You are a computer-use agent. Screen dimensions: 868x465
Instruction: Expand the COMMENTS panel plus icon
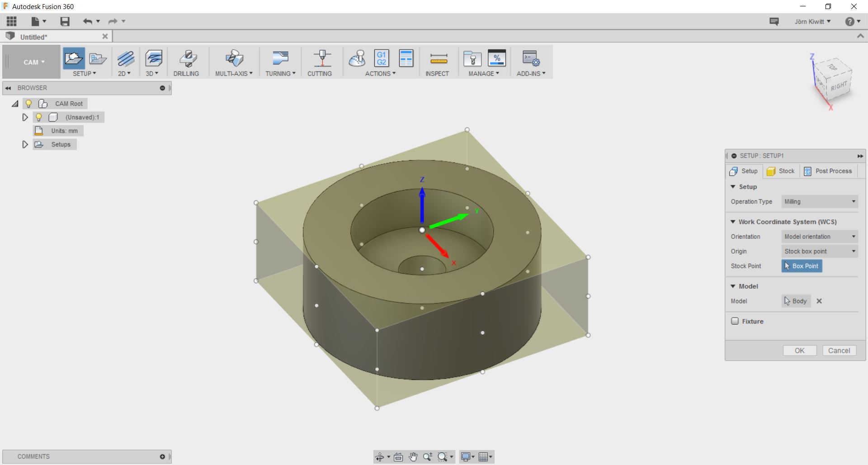[162, 457]
